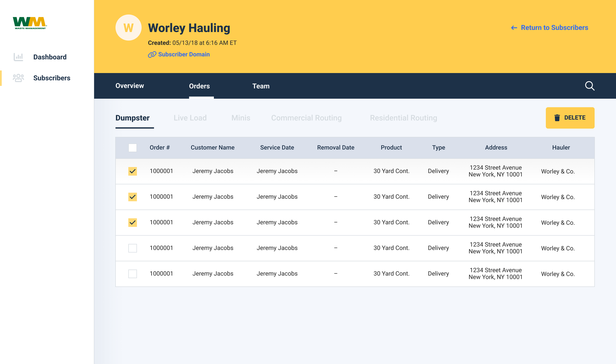The width and height of the screenshot is (616, 364).
Task: Open search with the magnifier icon
Action: (x=589, y=86)
